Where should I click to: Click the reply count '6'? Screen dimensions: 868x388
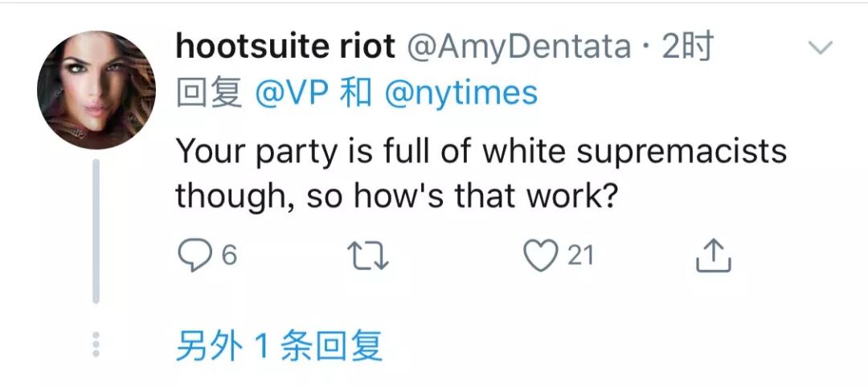229,256
